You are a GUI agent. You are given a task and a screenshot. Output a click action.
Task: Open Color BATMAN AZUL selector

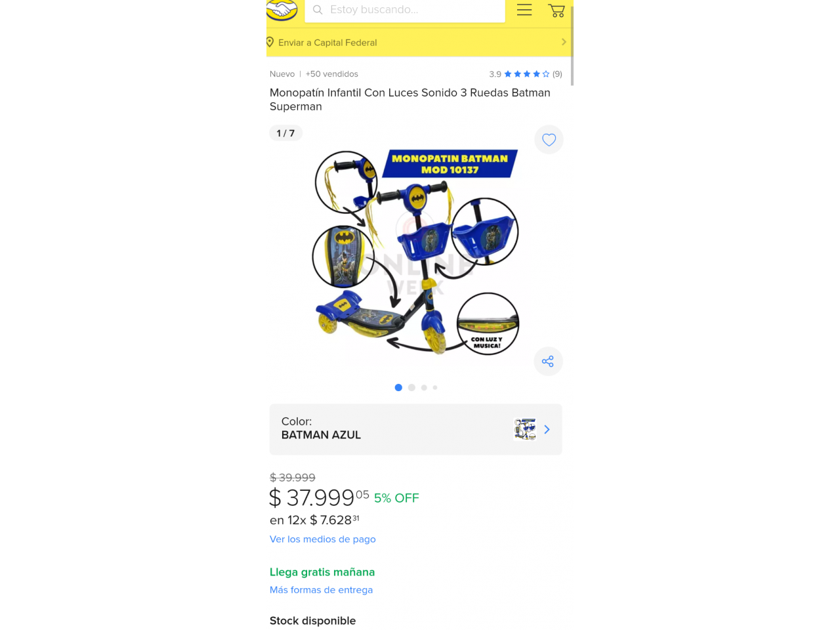click(x=416, y=430)
